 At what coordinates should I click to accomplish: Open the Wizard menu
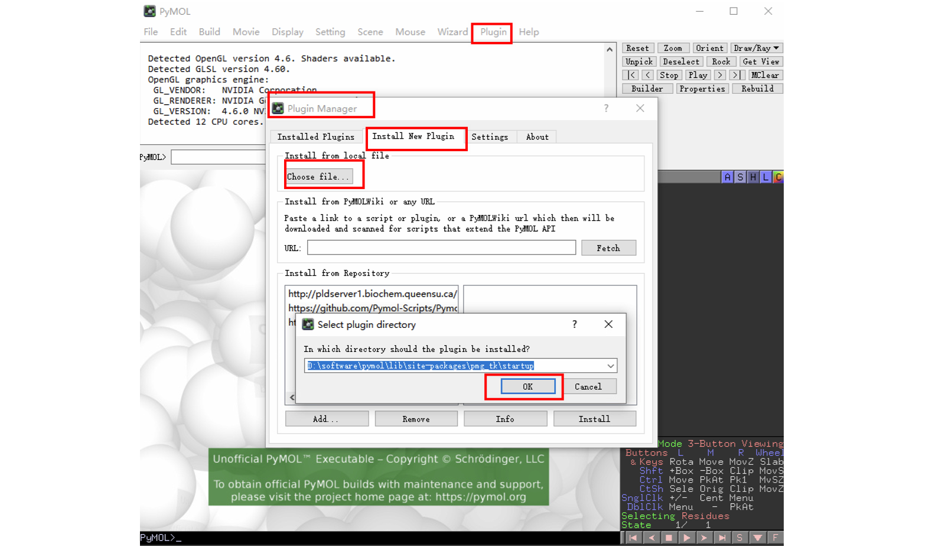pyautogui.click(x=452, y=32)
